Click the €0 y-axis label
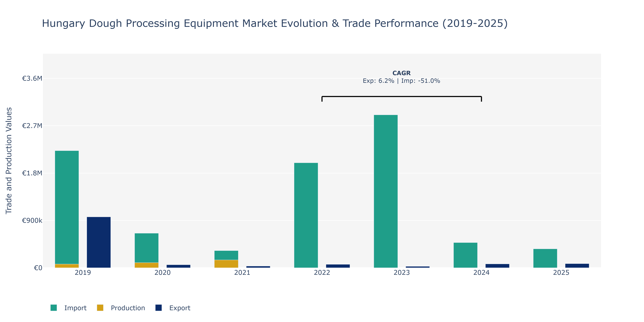The image size is (644, 322). (x=38, y=268)
